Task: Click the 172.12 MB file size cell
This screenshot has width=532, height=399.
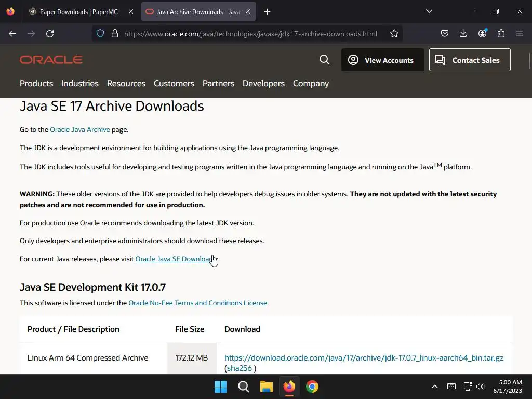Action: point(191,358)
